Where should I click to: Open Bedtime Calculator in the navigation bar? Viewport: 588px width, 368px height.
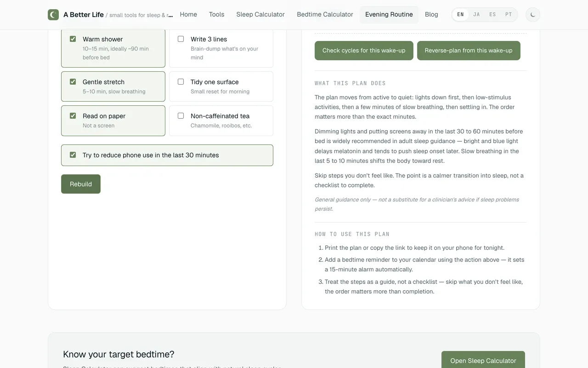(325, 15)
